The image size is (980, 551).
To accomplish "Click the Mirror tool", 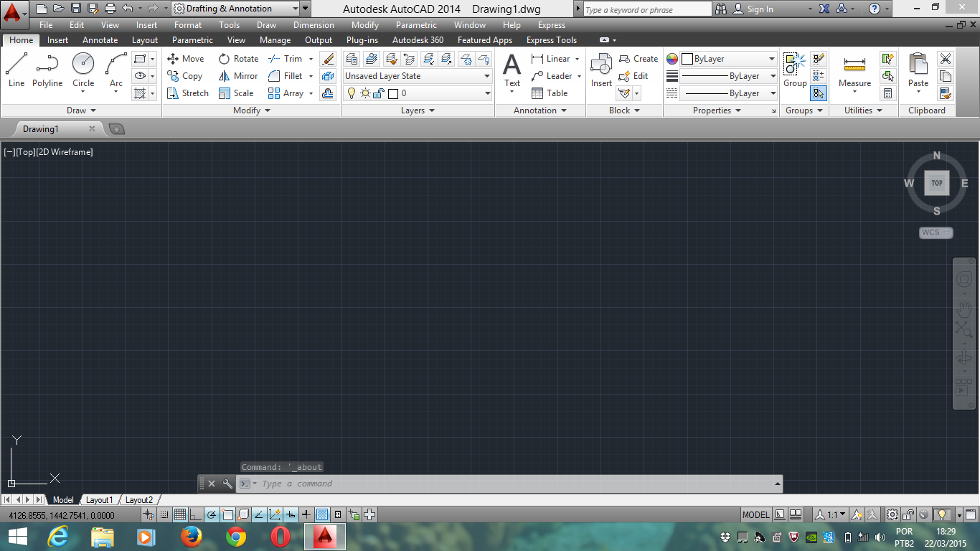I will tap(238, 76).
